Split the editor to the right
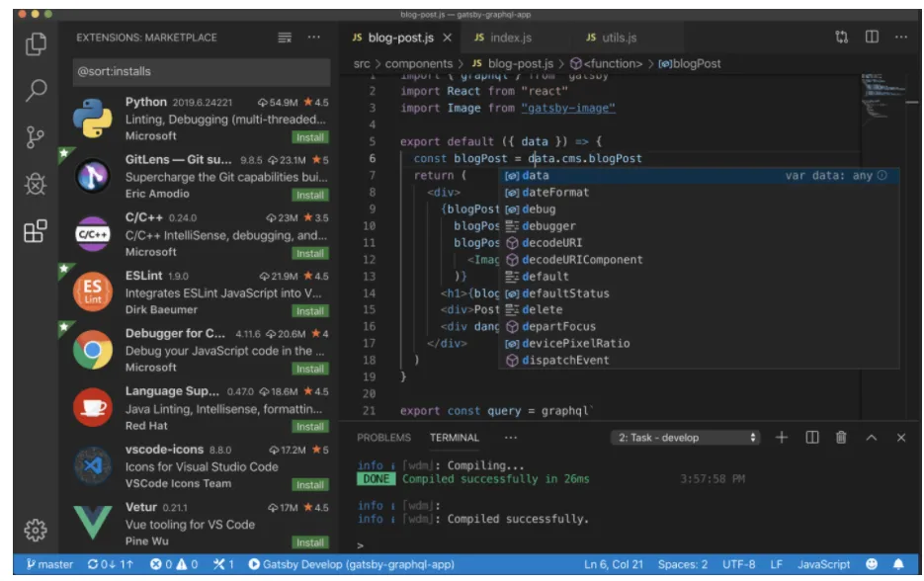Viewport: 924px width, 581px height. [872, 38]
